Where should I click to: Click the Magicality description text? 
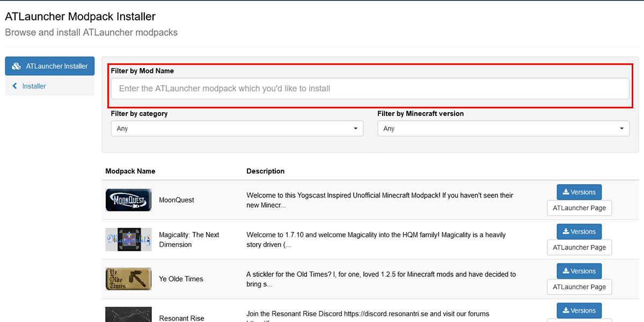[376, 239]
